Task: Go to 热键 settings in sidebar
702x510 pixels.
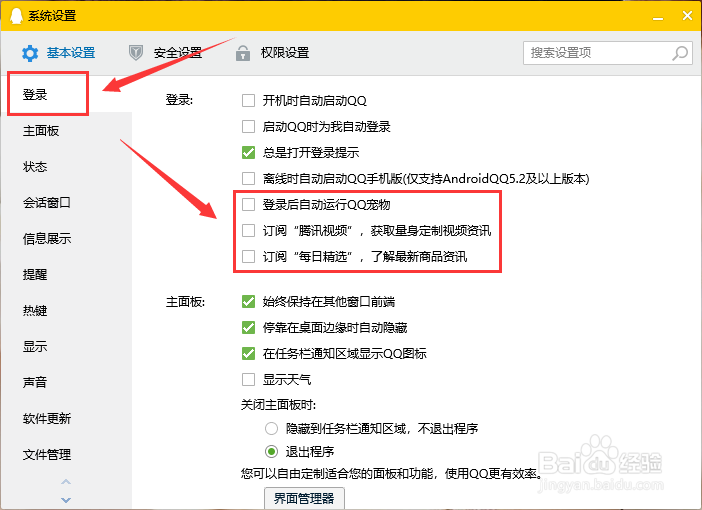Action: 35,310
